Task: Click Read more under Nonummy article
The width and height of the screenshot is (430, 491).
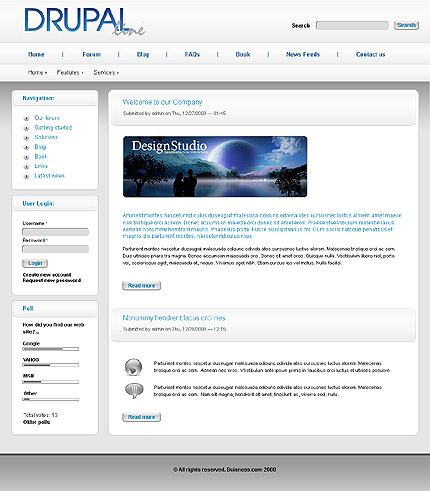Action: (x=141, y=417)
